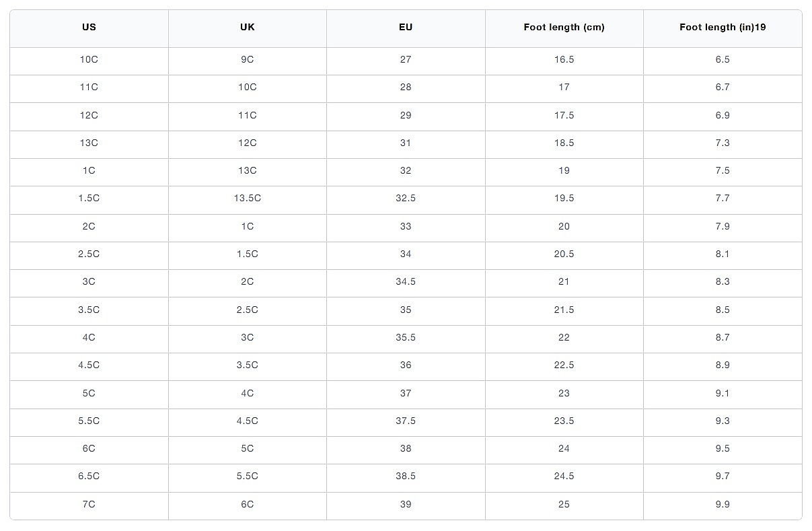Select the 7.3 inch foot length cell
This screenshot has height=531, width=812.
[x=723, y=143]
